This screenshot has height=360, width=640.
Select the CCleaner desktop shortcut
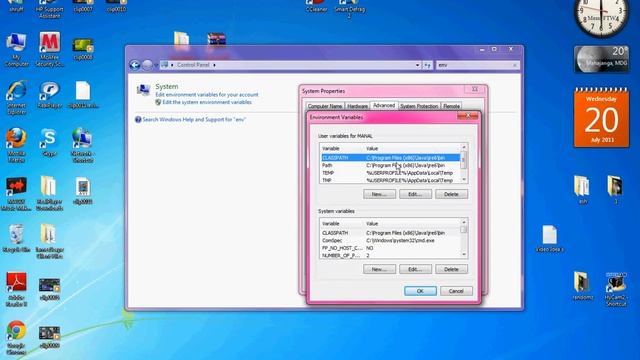tap(316, 6)
